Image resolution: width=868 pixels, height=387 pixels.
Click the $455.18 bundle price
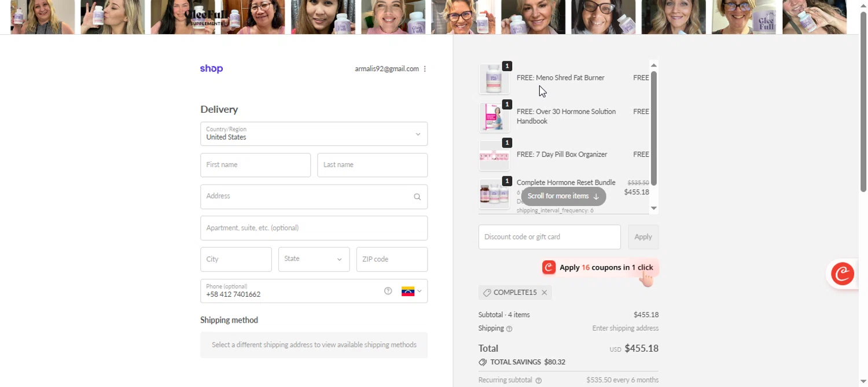(637, 192)
